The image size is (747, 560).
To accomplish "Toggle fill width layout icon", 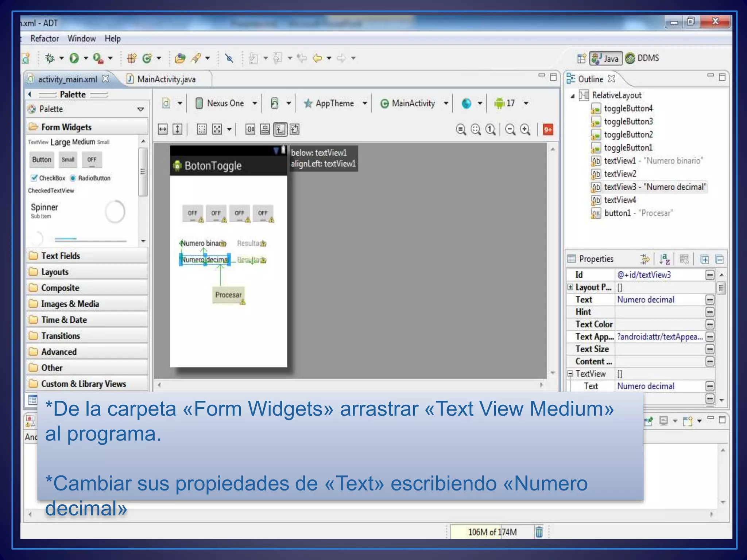I will (x=163, y=129).
